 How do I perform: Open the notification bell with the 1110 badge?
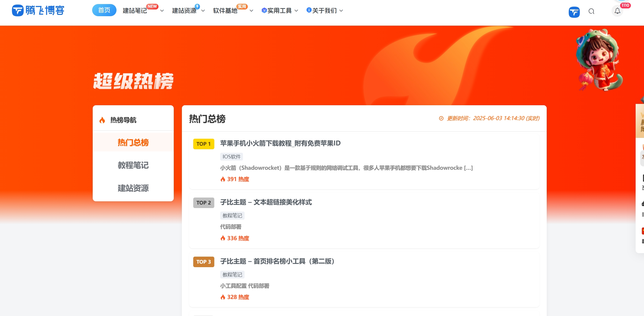617,11
